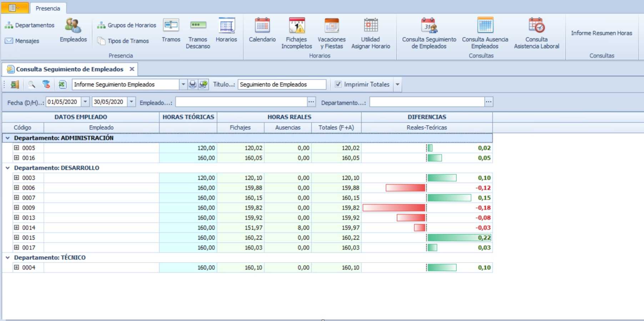Export the report to Excel
Viewport: 644px width, 321px height.
tap(62, 85)
